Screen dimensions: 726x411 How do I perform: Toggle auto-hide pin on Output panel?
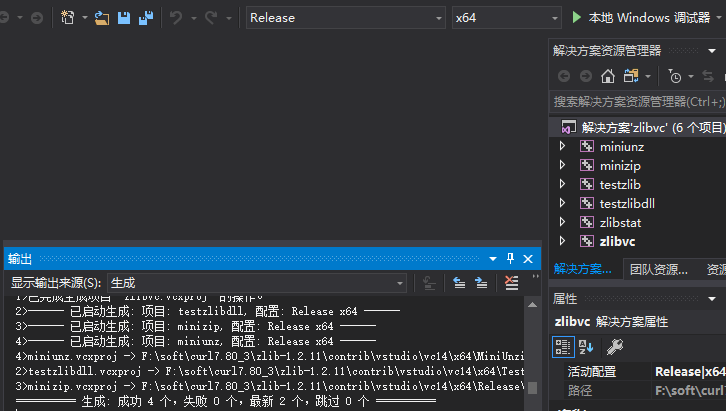(x=510, y=258)
